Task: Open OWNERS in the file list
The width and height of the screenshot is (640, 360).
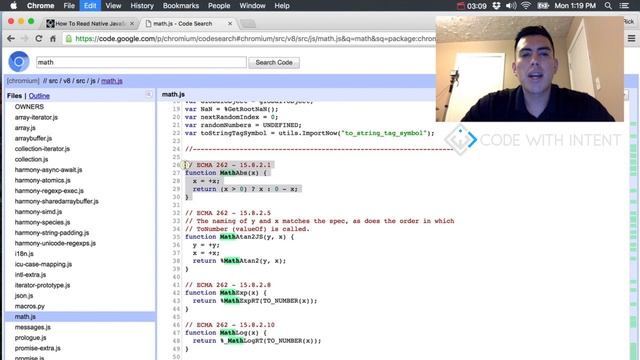Action: 29,107
